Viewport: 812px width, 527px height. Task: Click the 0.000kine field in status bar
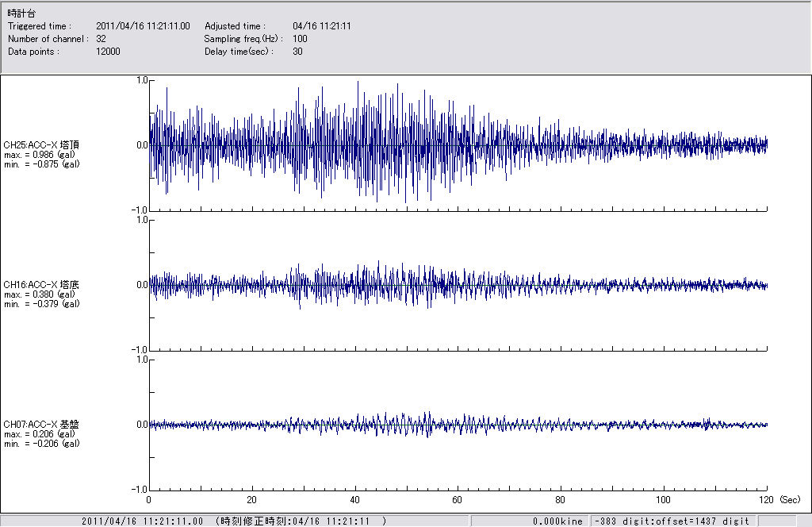pyautogui.click(x=560, y=521)
